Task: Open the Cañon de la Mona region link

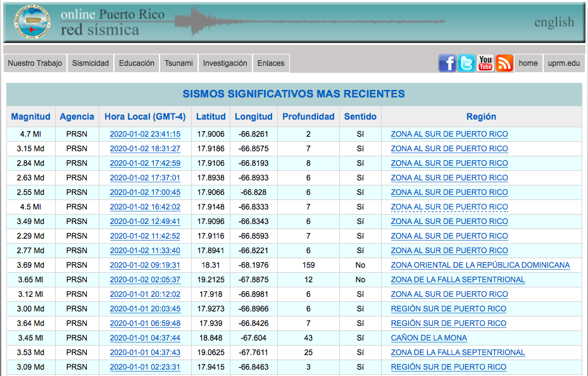Action: tap(428, 338)
